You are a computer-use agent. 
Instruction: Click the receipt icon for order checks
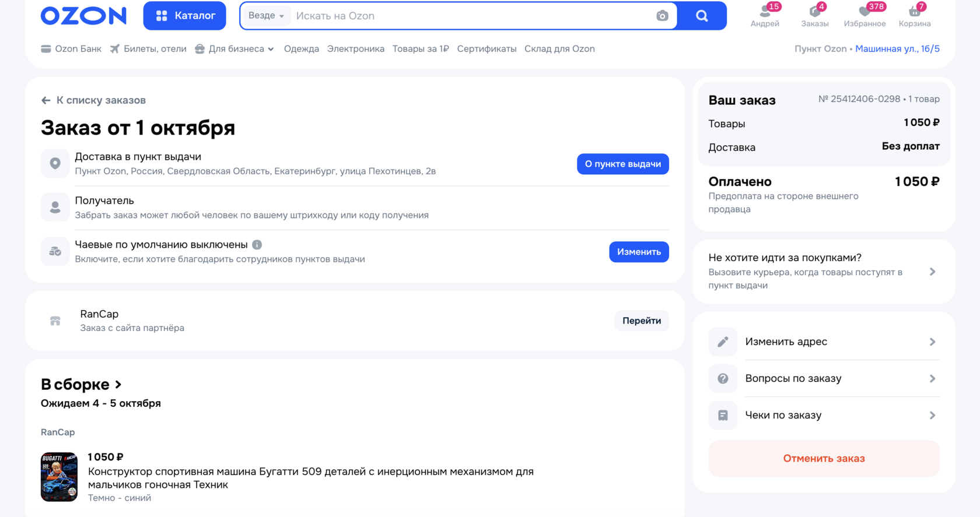[x=723, y=415]
